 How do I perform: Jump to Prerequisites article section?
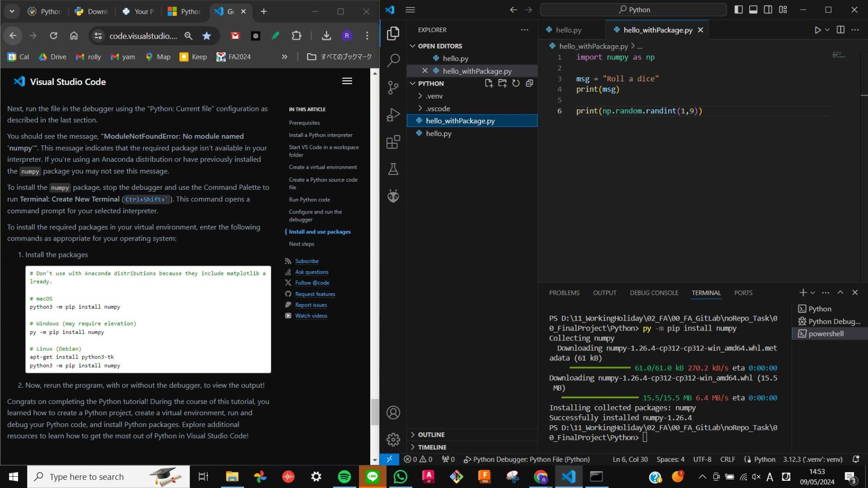(x=304, y=123)
